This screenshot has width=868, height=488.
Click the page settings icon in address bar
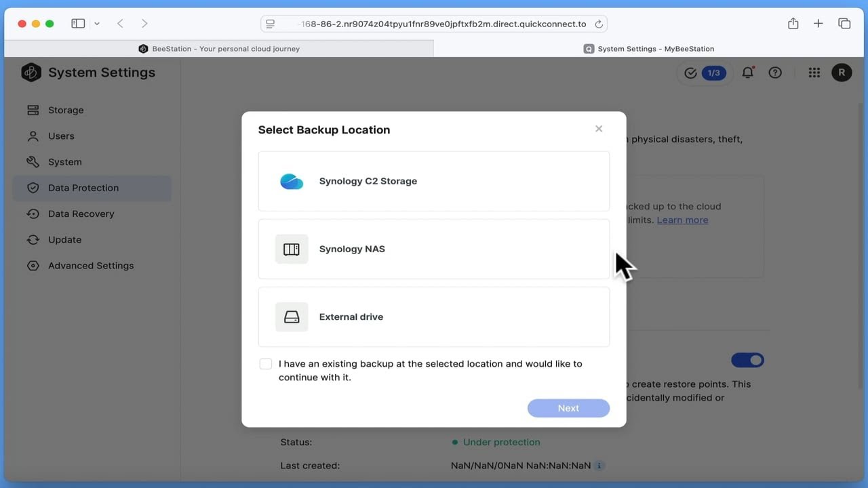click(x=271, y=24)
